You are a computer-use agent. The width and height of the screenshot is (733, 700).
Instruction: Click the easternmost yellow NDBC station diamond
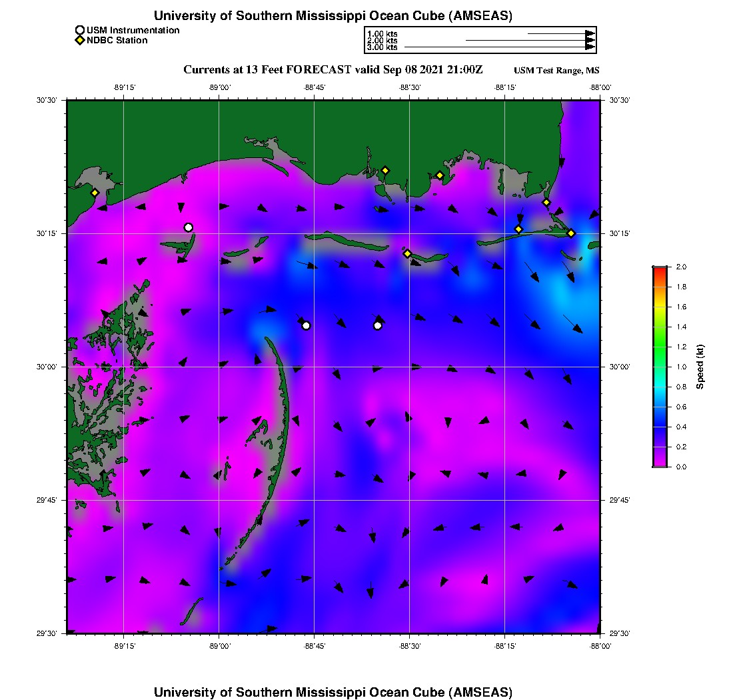[571, 233]
